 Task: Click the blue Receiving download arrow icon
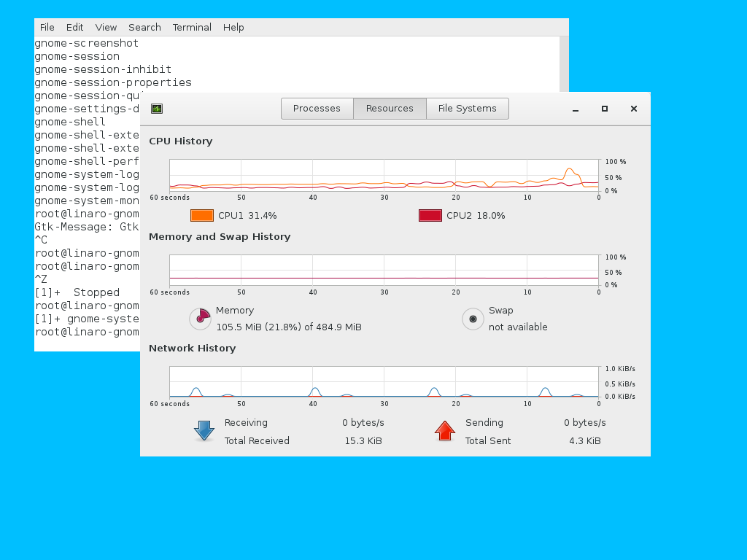(204, 430)
